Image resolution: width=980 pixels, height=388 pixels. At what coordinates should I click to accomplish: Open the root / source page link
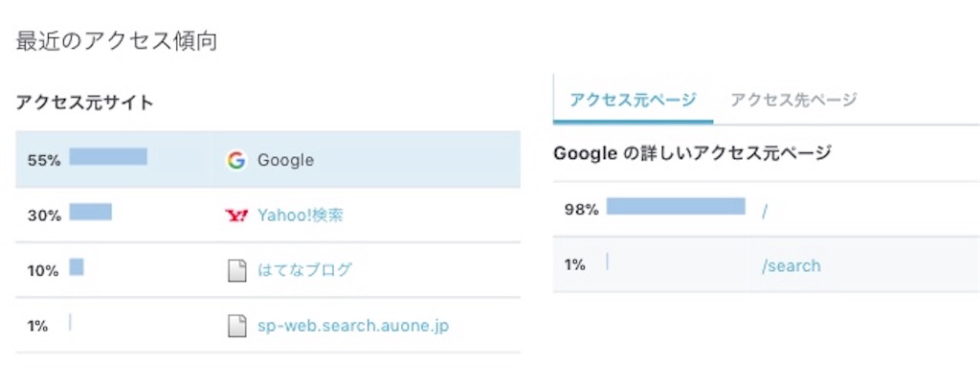765,211
